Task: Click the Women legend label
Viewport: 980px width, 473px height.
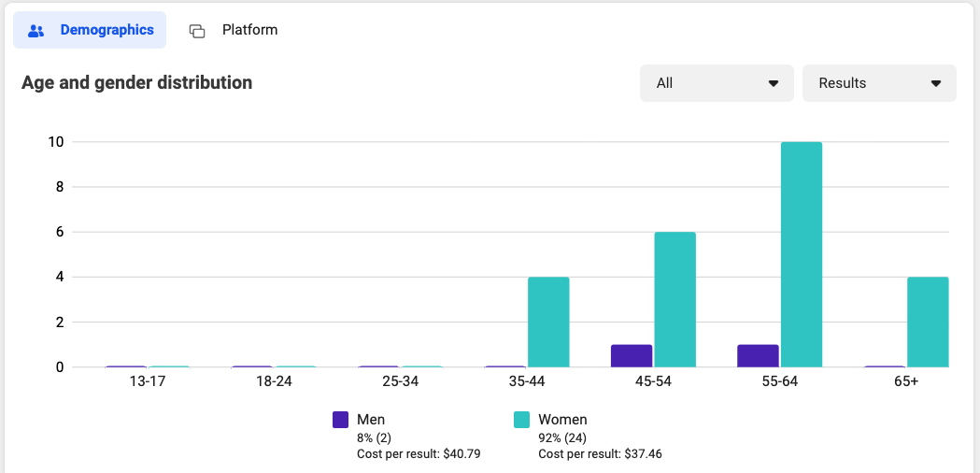Action: (562, 419)
